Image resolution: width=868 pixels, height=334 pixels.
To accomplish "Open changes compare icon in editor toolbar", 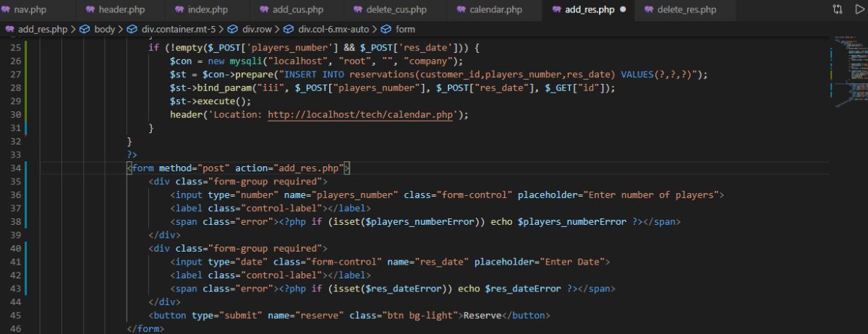I will [x=838, y=9].
